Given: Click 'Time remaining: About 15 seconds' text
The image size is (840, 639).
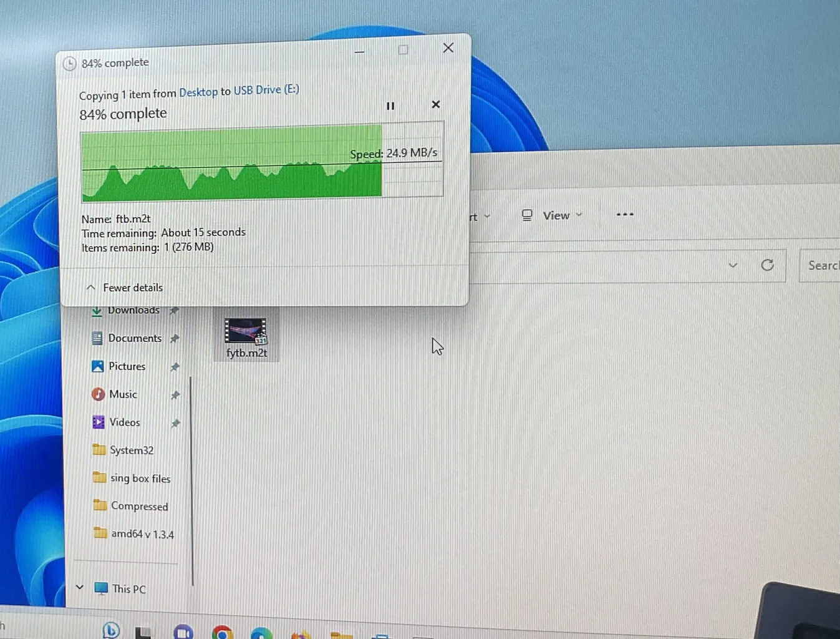Looking at the screenshot, I should tap(163, 233).
